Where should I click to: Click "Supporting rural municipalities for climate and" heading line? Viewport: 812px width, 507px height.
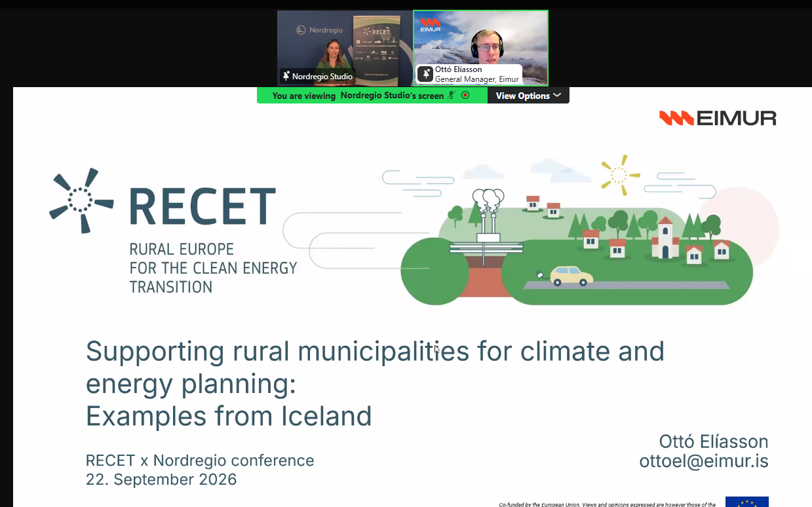tap(375, 352)
